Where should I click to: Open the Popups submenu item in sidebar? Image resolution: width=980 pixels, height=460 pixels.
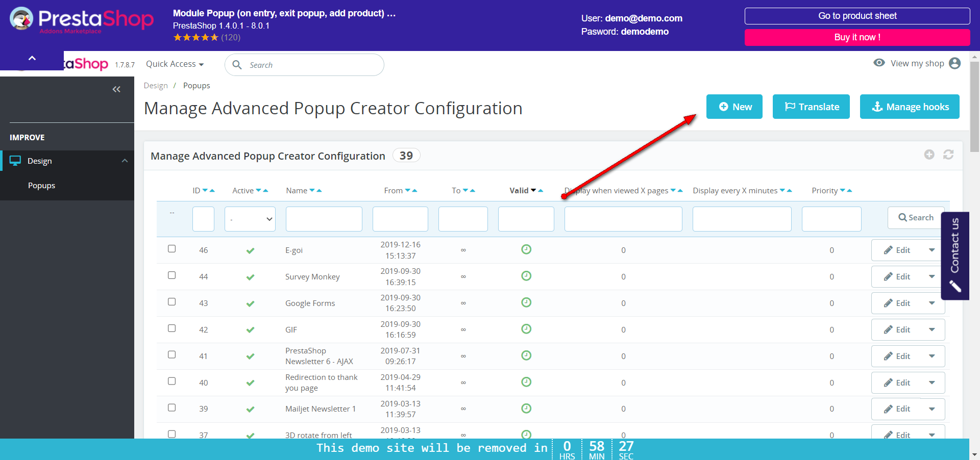point(41,186)
